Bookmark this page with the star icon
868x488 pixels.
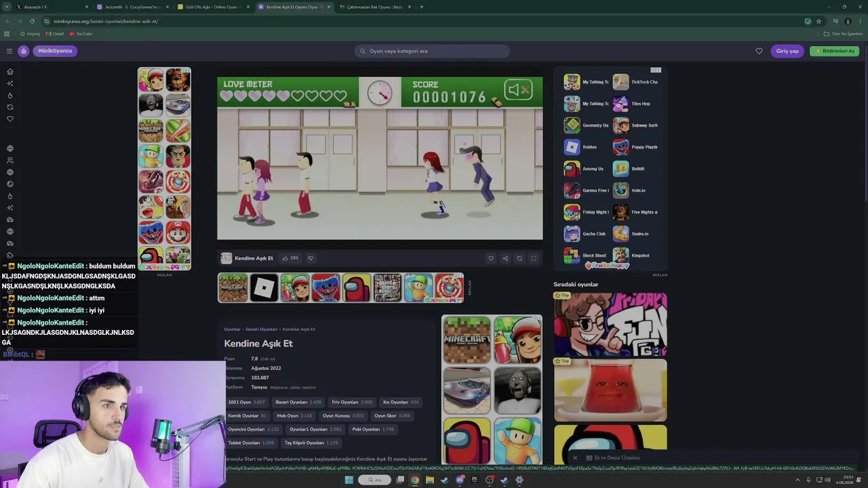(x=818, y=21)
